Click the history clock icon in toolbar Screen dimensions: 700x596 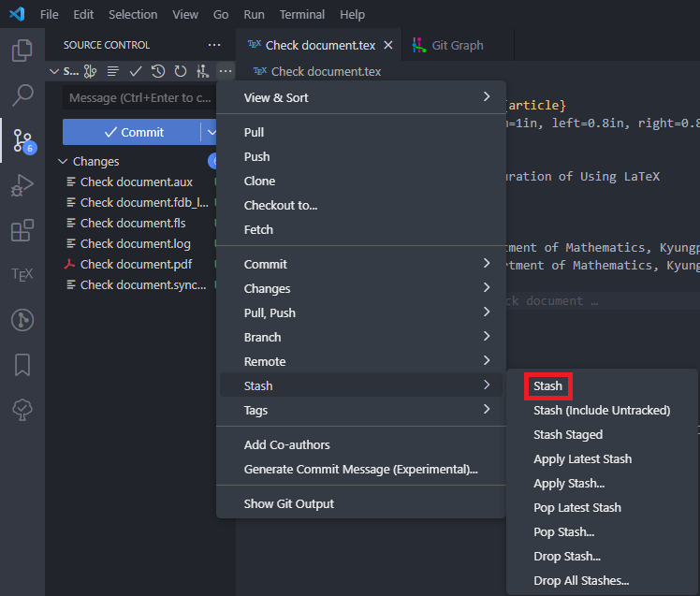point(158,71)
